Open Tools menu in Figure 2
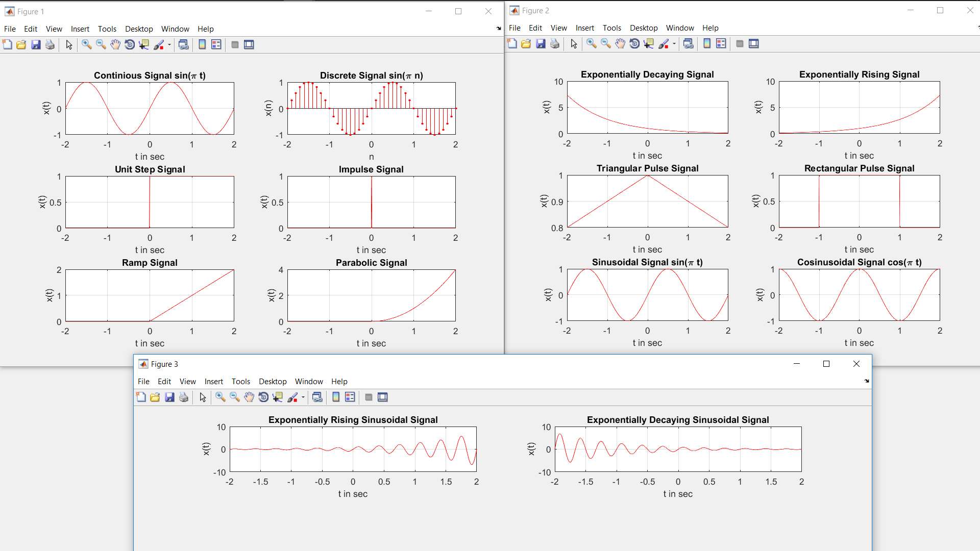Image resolution: width=980 pixels, height=551 pixels. tap(612, 28)
